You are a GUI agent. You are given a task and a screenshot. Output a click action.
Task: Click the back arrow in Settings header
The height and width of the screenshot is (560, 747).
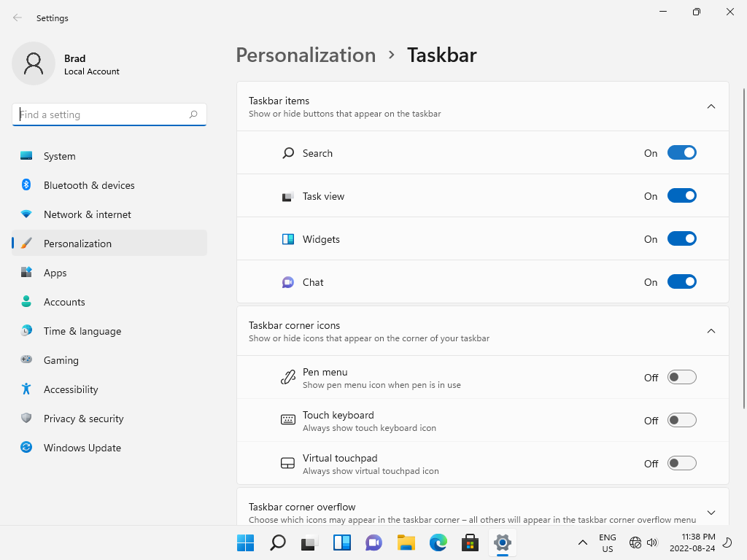18,17
